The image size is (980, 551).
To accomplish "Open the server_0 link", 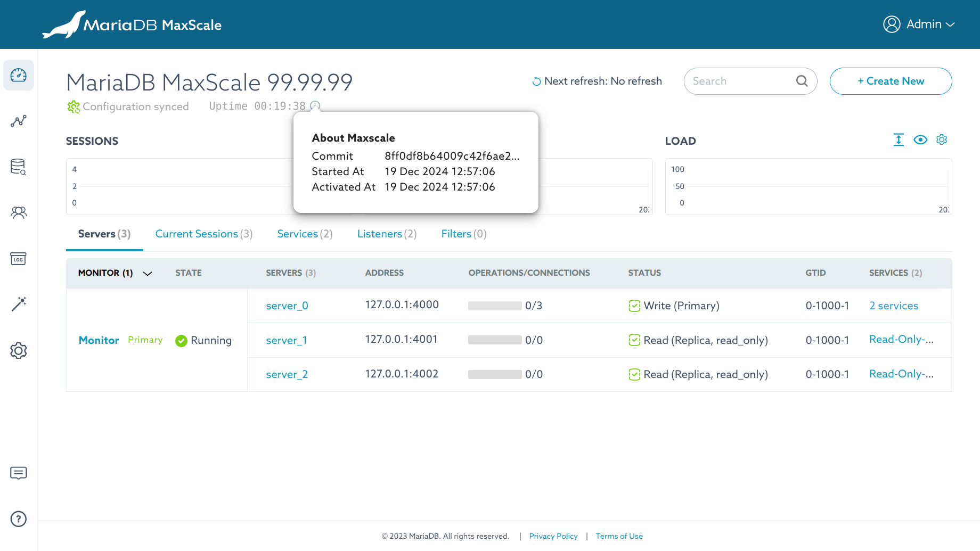I will point(287,306).
